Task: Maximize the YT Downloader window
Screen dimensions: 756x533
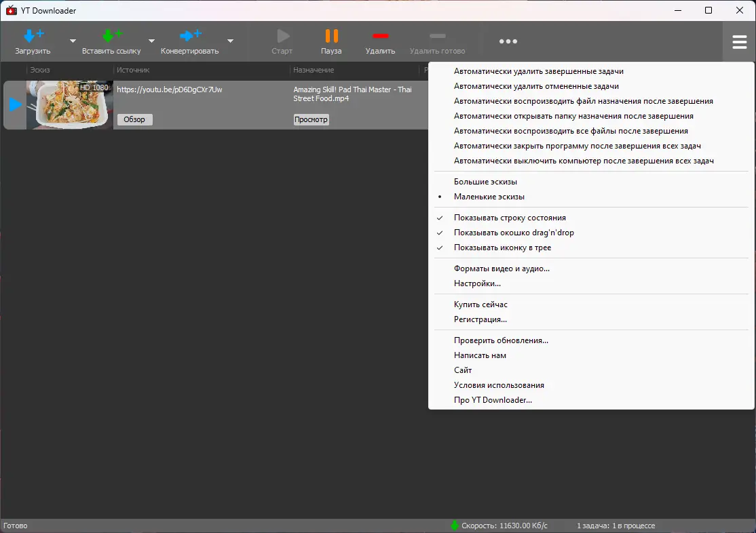Action: 708,10
